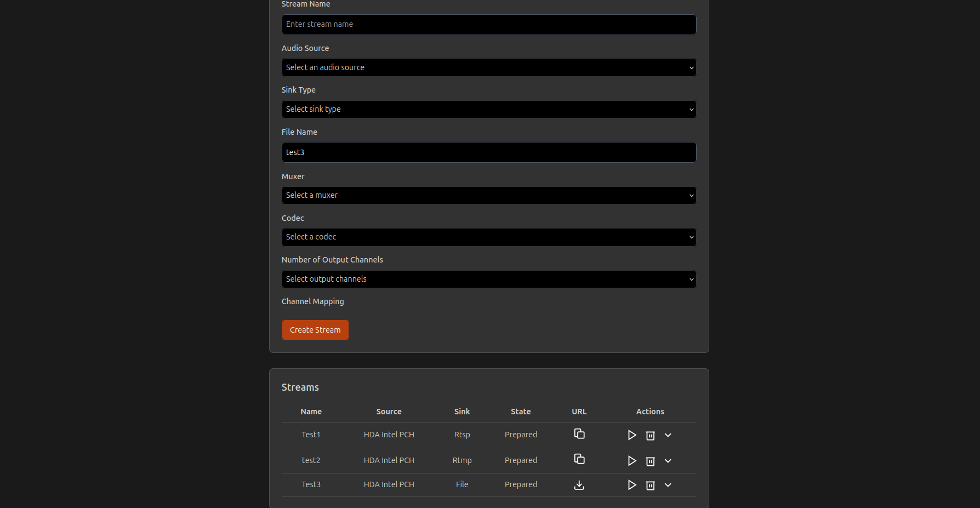Download the file for stream Test3
Image resolution: width=980 pixels, height=508 pixels.
[579, 485]
